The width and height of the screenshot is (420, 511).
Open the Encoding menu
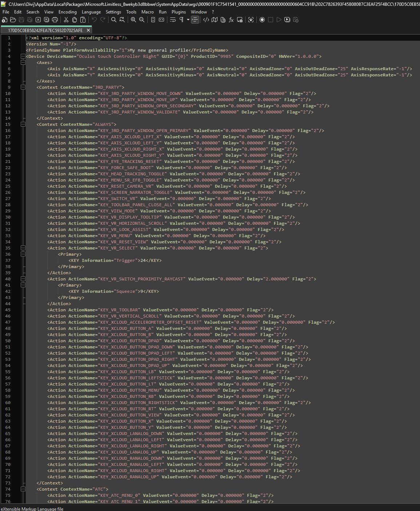(67, 12)
